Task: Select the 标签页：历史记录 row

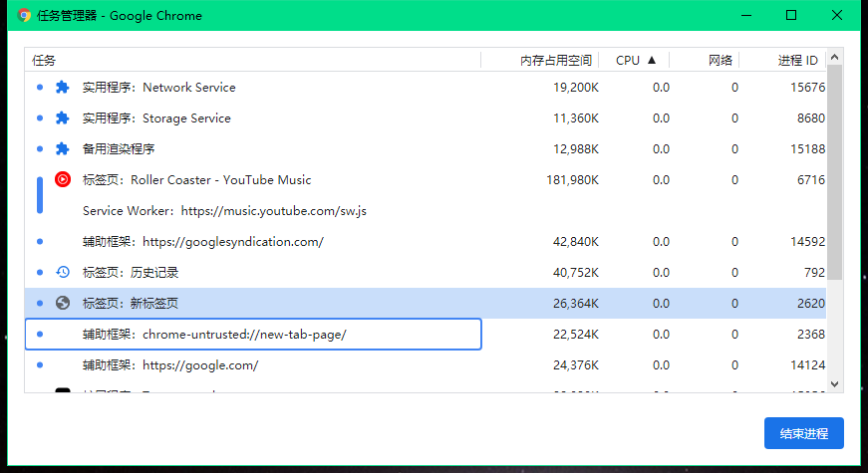Action: coord(426,272)
